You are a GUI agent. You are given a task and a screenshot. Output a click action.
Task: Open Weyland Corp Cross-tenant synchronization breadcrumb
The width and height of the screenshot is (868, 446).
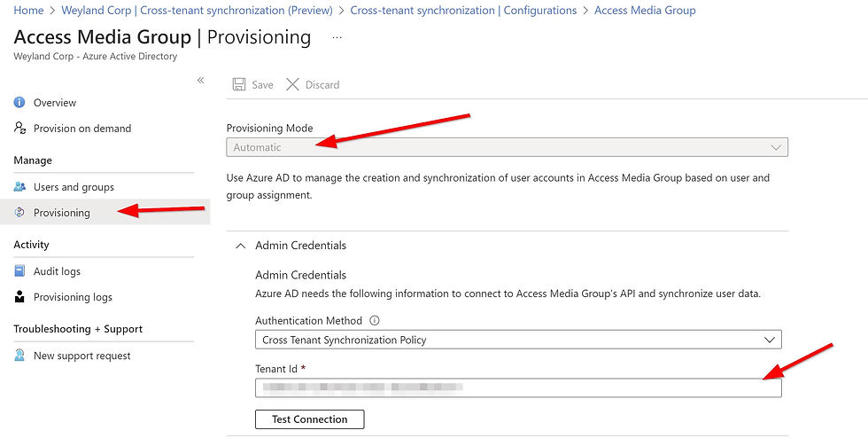pyautogui.click(x=197, y=11)
